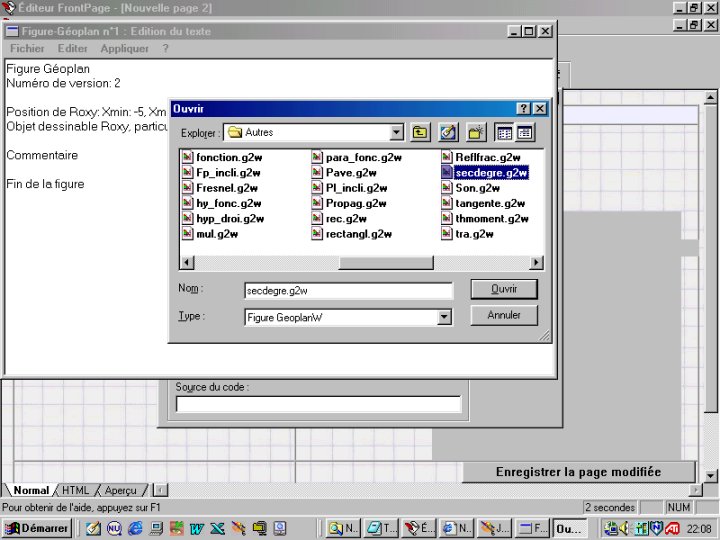Click the Annuler button
Viewport: 720px width, 540px height.
504,315
